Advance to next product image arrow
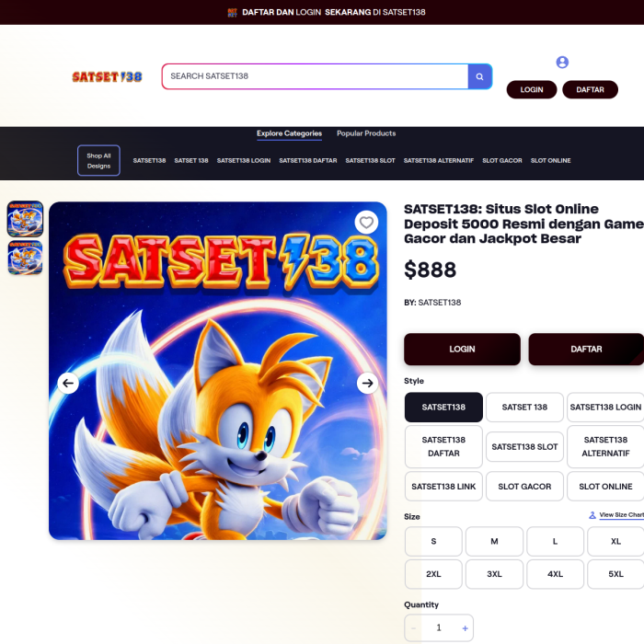Viewport: 644px width, 644px height. [x=367, y=384]
